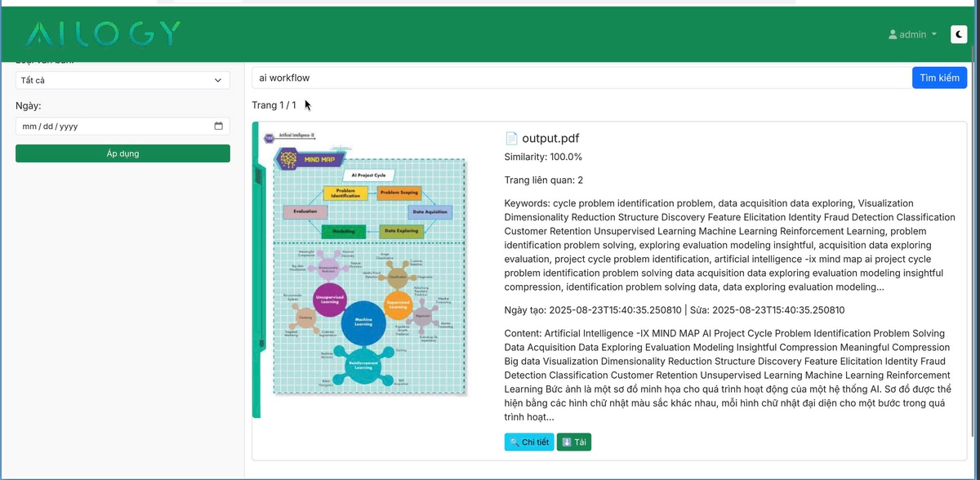Open the admin account dropdown caret
The height and width of the screenshot is (480, 980).
(933, 34)
